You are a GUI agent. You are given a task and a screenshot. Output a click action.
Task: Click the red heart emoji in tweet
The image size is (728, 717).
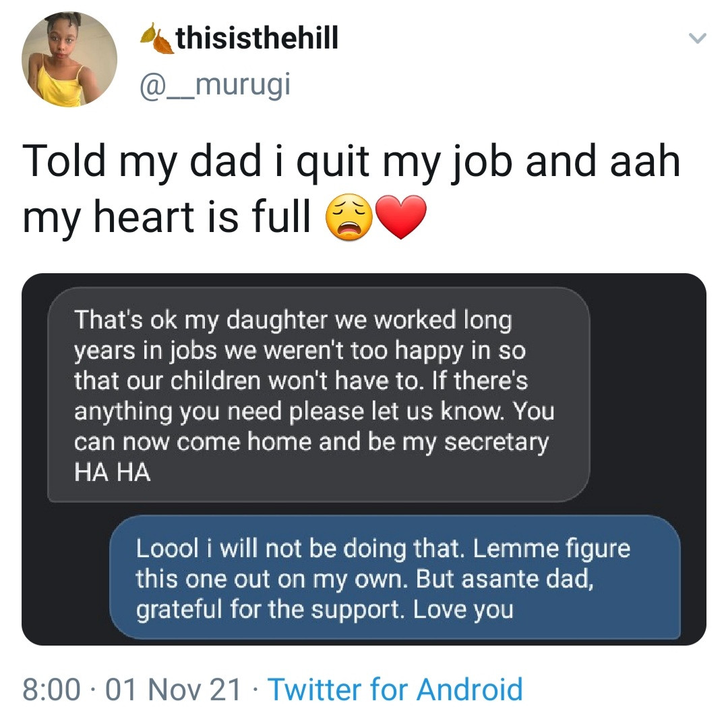coord(400,218)
